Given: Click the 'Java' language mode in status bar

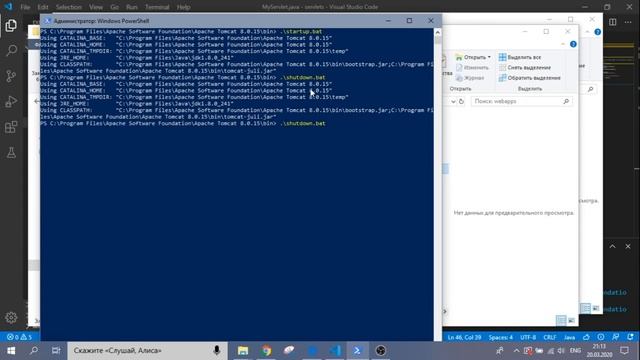Looking at the screenshot, I should (x=569, y=337).
